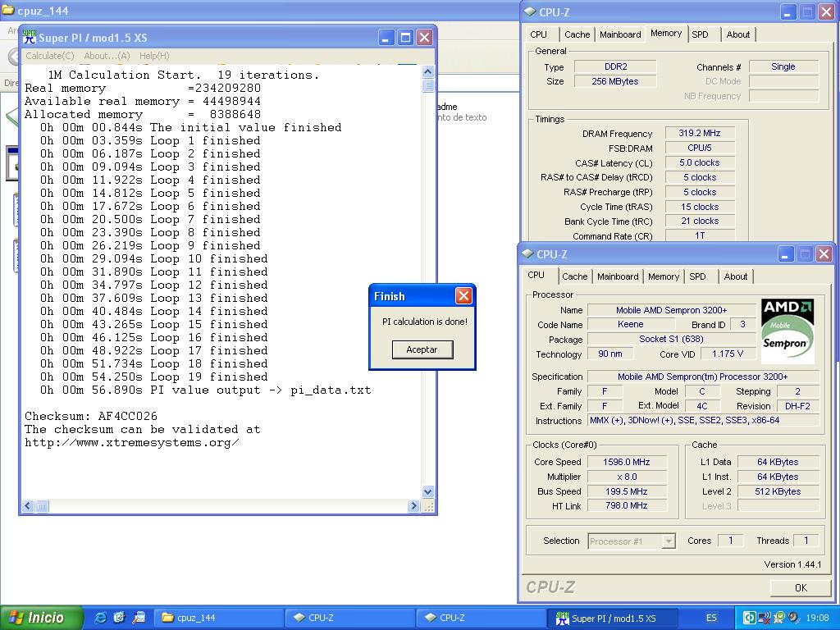Viewport: 840px width, 630px height.
Task: Expand the Processor #1 selection dropdown
Action: pyautogui.click(x=668, y=541)
